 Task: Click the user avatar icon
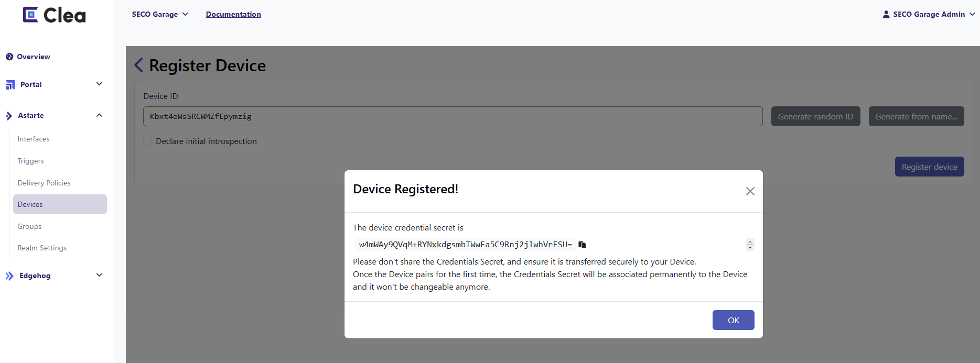pos(886,14)
